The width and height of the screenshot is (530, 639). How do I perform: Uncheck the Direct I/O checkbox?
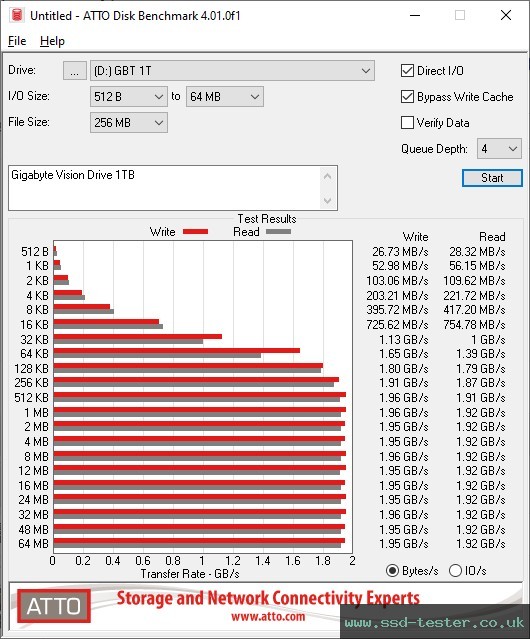[407, 71]
